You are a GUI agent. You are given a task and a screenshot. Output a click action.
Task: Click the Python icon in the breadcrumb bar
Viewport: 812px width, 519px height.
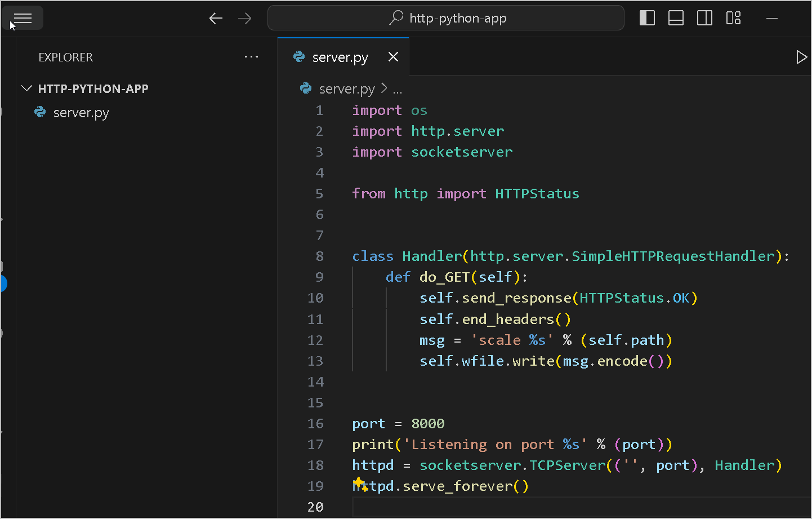coord(306,88)
